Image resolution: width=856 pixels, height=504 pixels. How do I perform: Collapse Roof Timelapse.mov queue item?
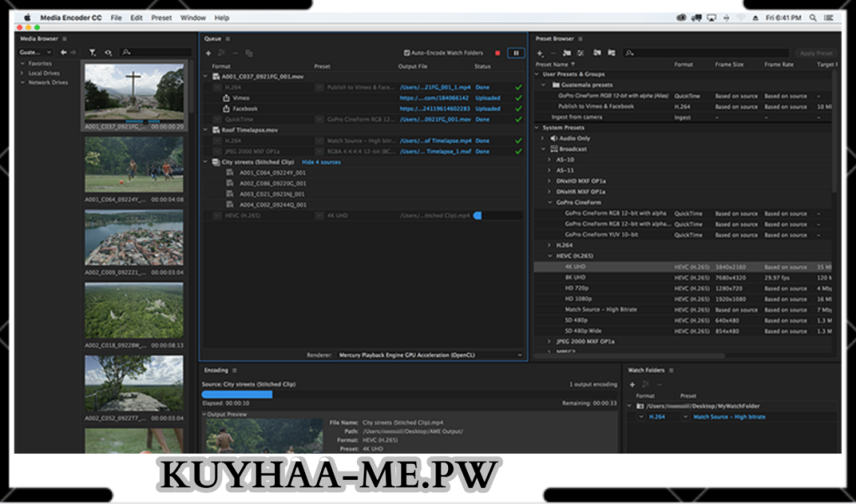(206, 130)
